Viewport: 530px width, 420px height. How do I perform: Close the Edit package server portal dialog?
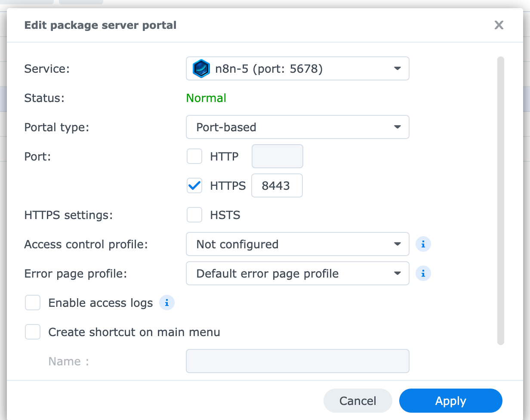pyautogui.click(x=499, y=25)
